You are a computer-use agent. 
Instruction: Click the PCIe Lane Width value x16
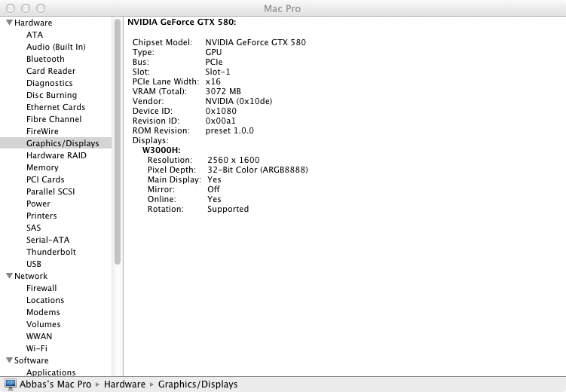point(213,81)
